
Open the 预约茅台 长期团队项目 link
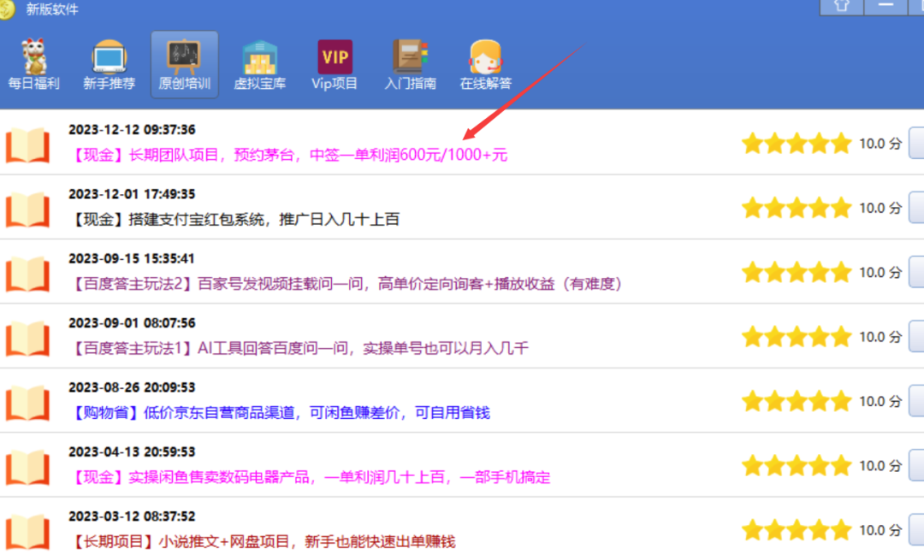click(290, 156)
